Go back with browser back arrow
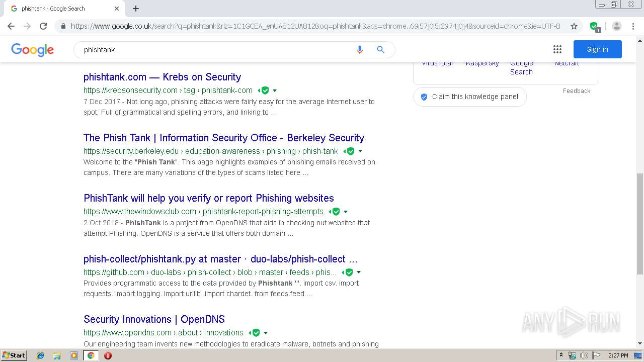This screenshot has height=362, width=644. pos(11,26)
